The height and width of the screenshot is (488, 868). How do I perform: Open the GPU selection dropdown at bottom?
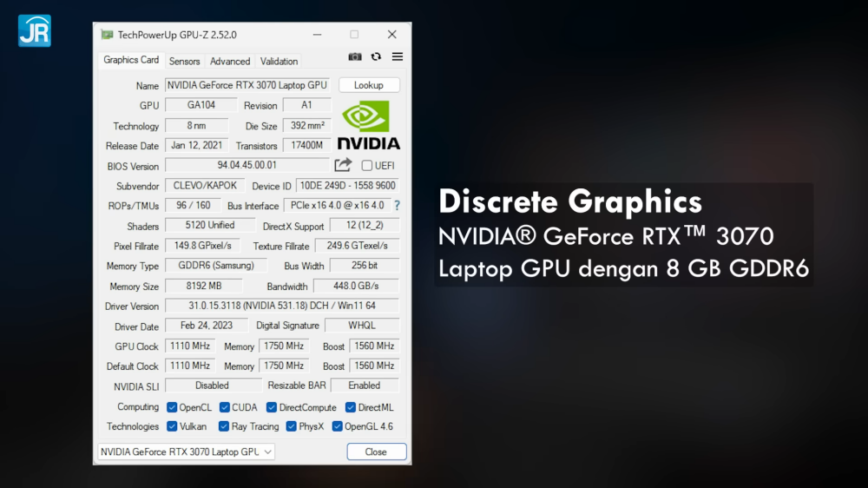(x=186, y=452)
